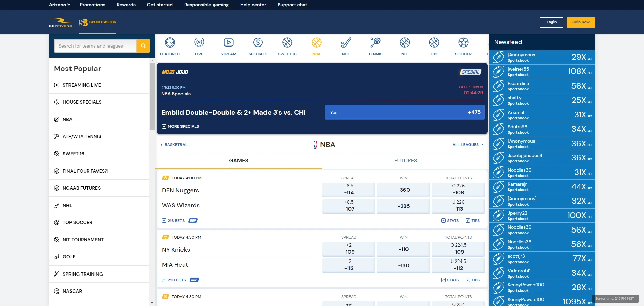Screen dimensions: 644x306
Task: Bet Under 224.5 total points
Action: click(458, 265)
